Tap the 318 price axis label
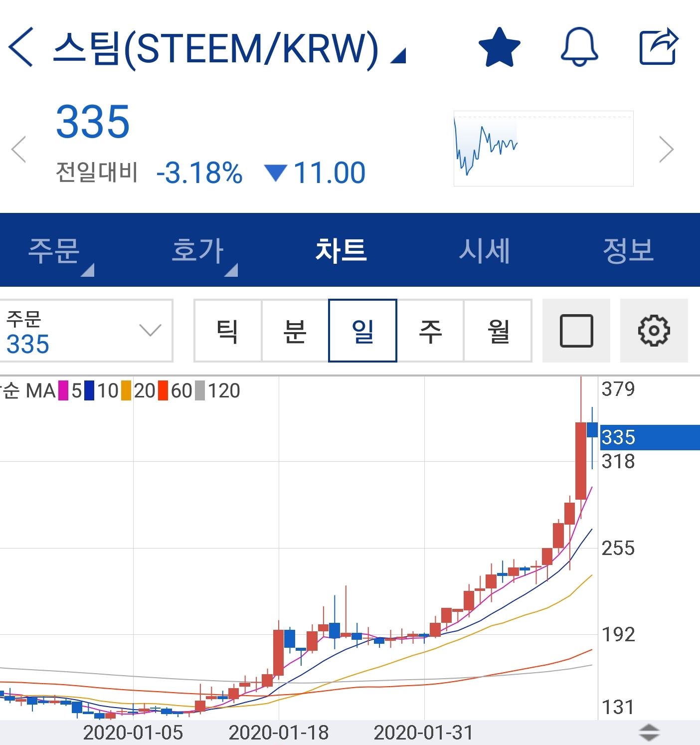This screenshot has width=700, height=745. click(618, 461)
